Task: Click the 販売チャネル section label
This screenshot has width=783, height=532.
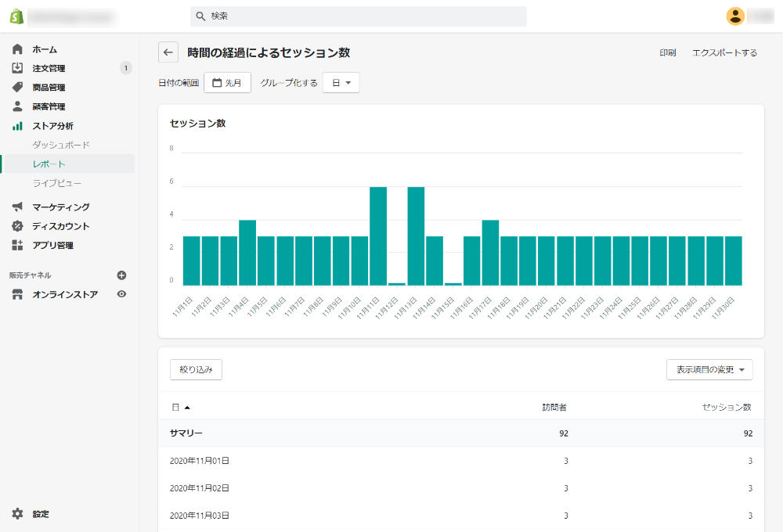Action: point(30,275)
